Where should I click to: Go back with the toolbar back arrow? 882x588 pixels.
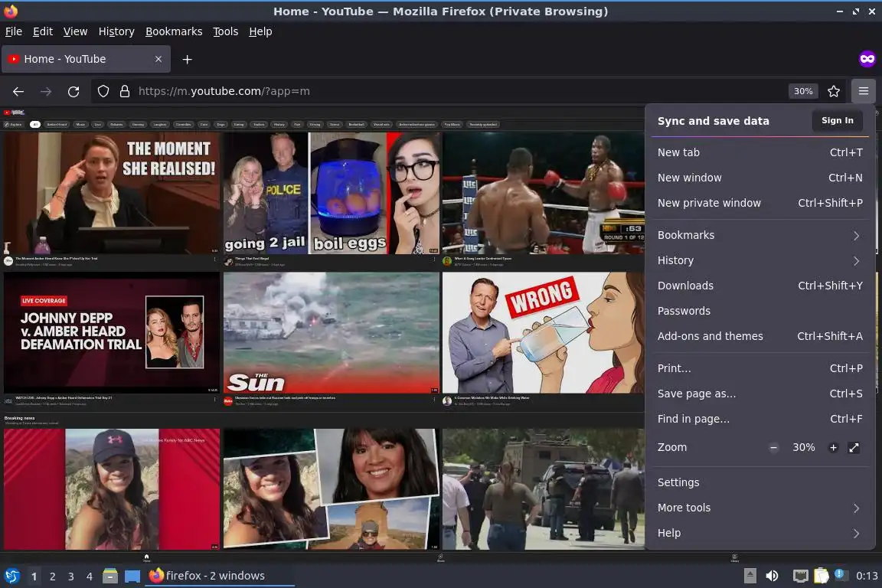click(18, 91)
